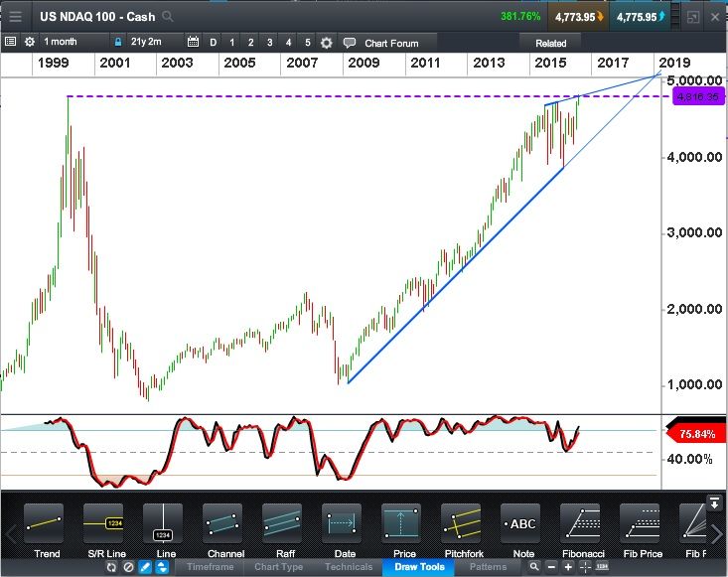This screenshot has height=577, width=728.
Task: Click the red 75.84% indicator value tag
Action: point(696,434)
